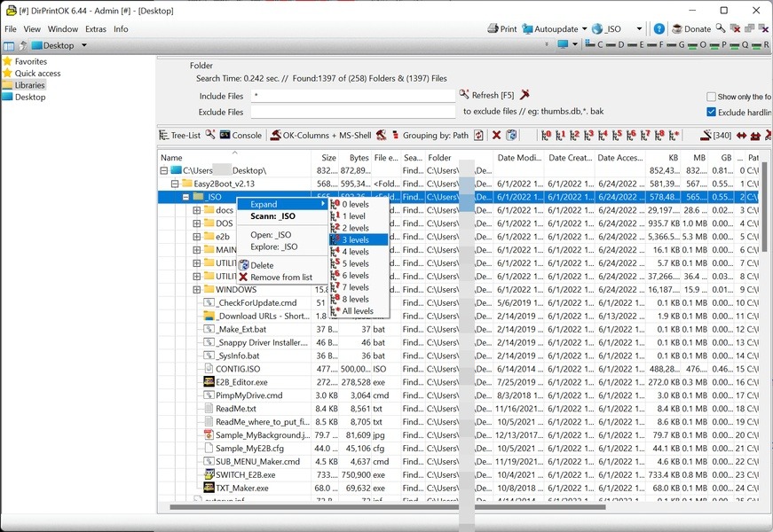Screen dimensions: 773x532
Task: Click the Print toolbar icon
Action: tap(493, 29)
